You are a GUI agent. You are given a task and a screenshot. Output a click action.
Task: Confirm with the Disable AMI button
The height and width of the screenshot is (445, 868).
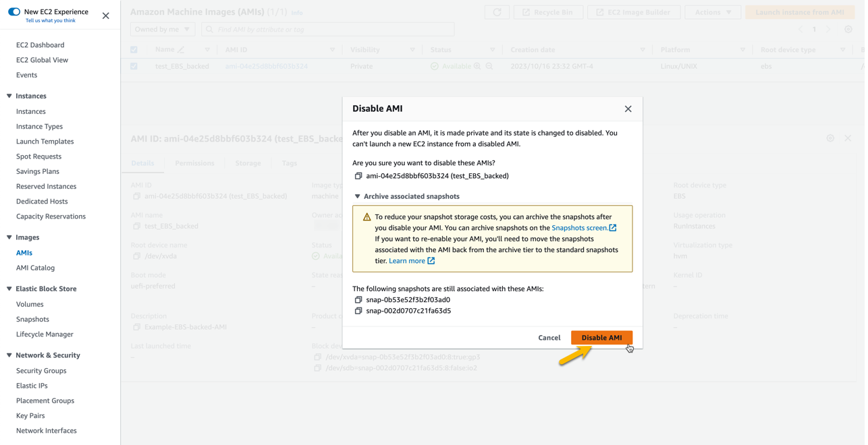tap(601, 337)
